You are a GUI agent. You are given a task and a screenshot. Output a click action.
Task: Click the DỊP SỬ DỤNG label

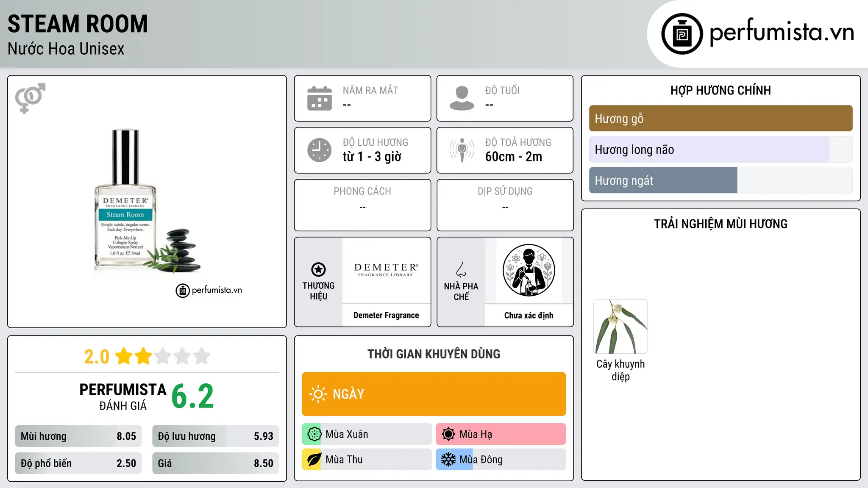(x=505, y=191)
